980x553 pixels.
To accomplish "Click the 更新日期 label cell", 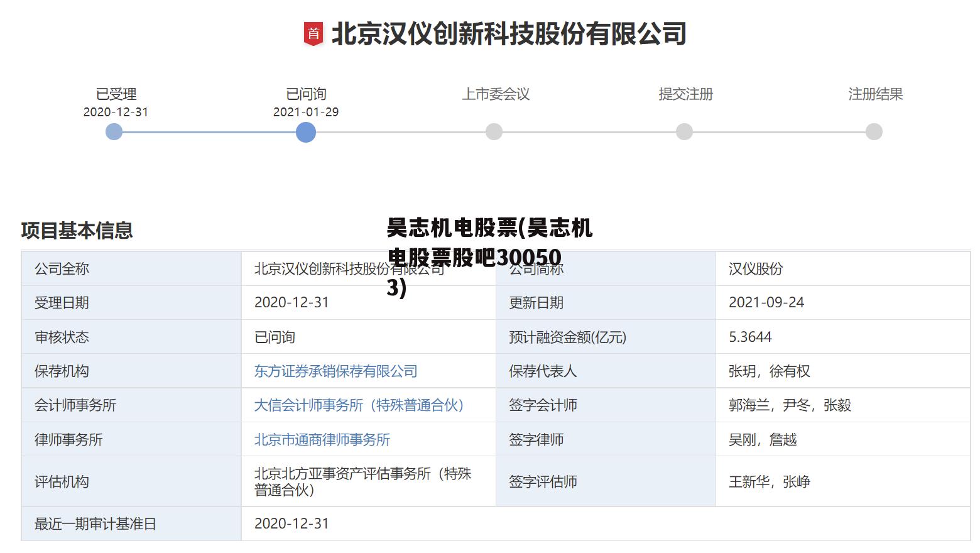I will (606, 303).
